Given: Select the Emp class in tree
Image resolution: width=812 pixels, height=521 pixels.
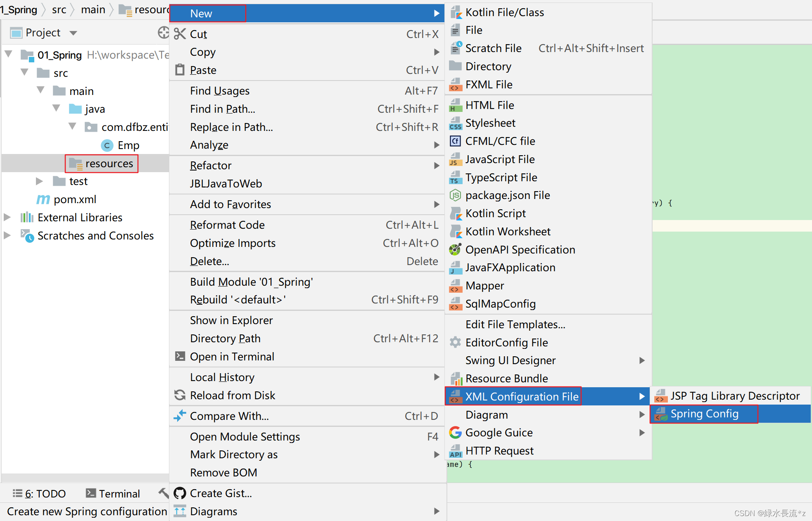Looking at the screenshot, I should [120, 145].
